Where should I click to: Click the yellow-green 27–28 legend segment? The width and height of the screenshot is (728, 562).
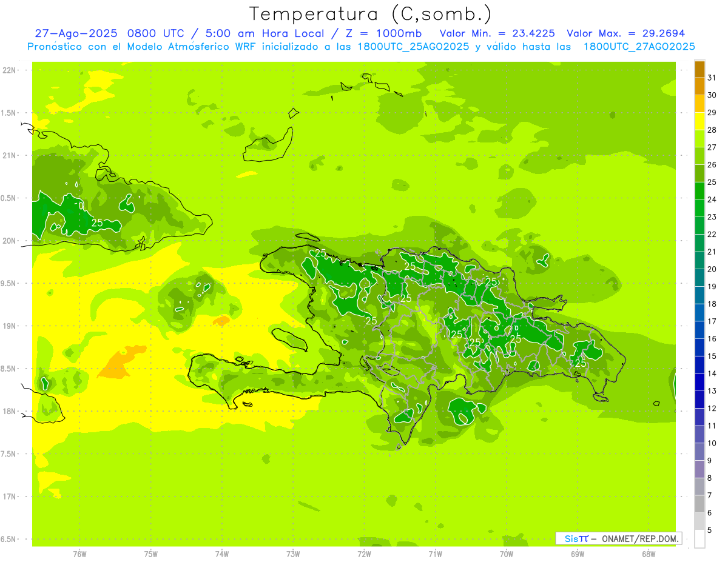[x=699, y=139]
